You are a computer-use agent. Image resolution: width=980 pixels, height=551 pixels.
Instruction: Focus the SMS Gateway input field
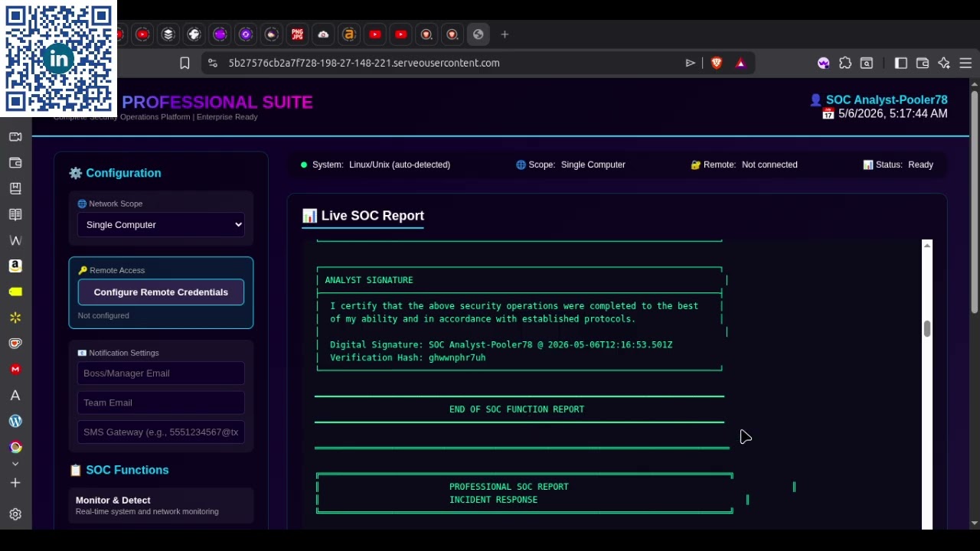point(161,432)
